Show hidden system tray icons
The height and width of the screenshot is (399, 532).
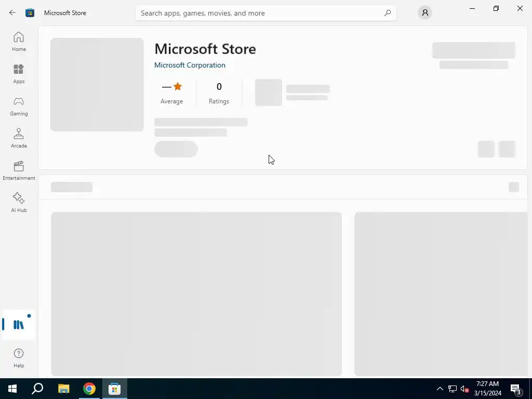(x=440, y=389)
